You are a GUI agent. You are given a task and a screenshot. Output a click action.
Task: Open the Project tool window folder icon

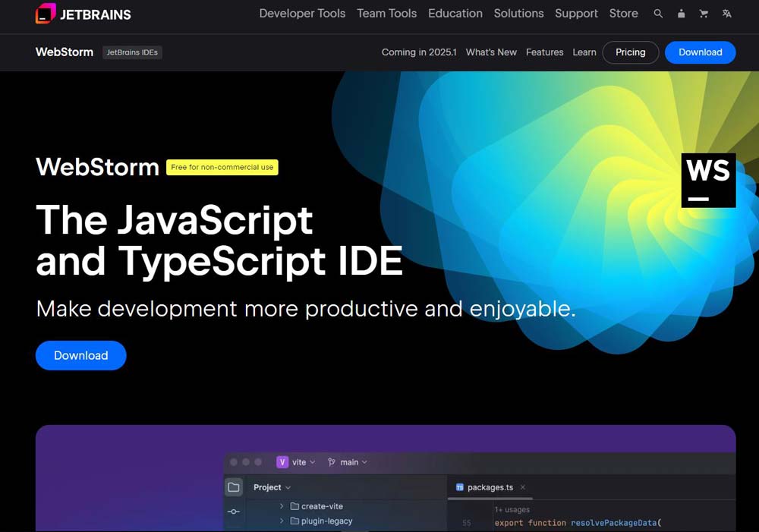[235, 487]
